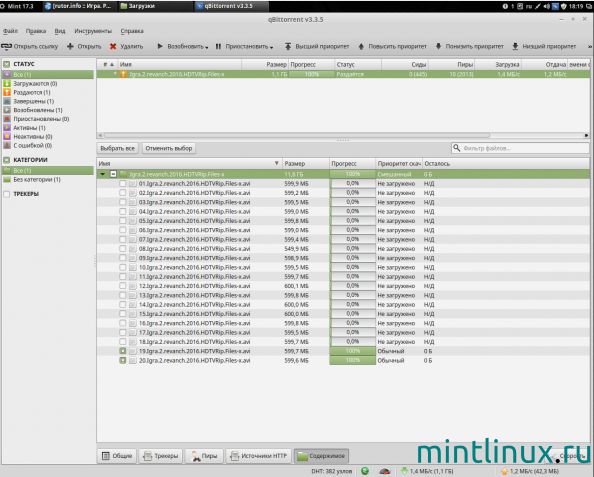Image resolution: width=594 pixels, height=477 pixels.
Task: Switch to the Содержимое tab
Action: pyautogui.click(x=322, y=456)
